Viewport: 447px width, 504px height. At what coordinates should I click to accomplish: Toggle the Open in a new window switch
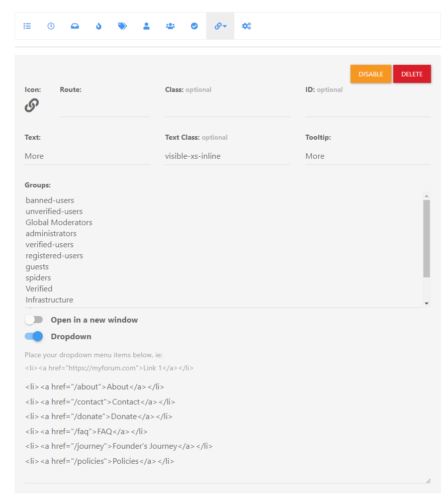[x=34, y=320]
